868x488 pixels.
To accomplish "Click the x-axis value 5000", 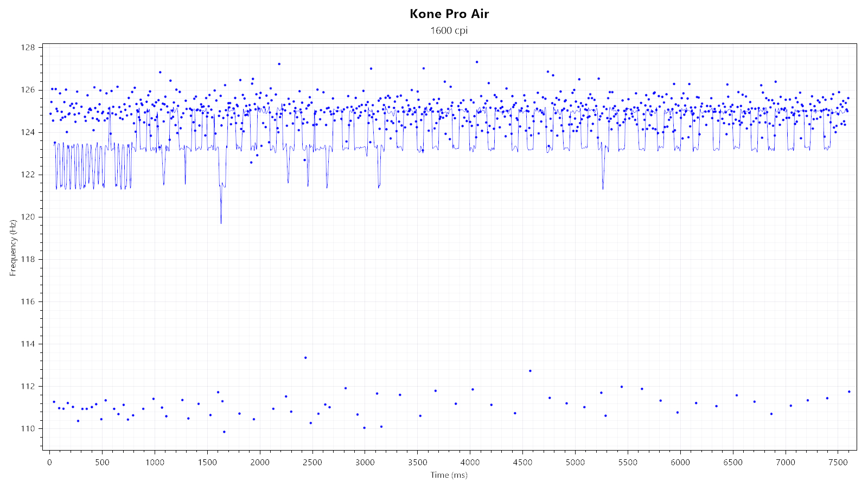I will pos(576,463).
